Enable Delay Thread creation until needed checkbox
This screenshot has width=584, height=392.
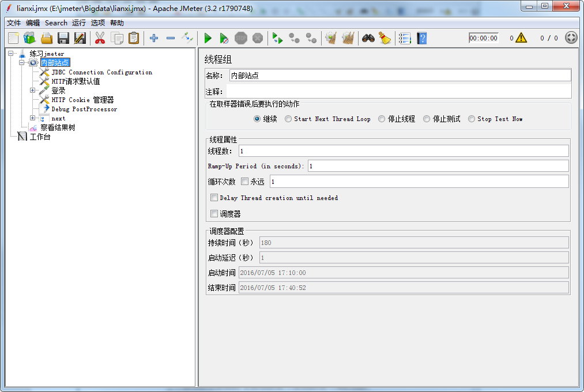coord(214,198)
